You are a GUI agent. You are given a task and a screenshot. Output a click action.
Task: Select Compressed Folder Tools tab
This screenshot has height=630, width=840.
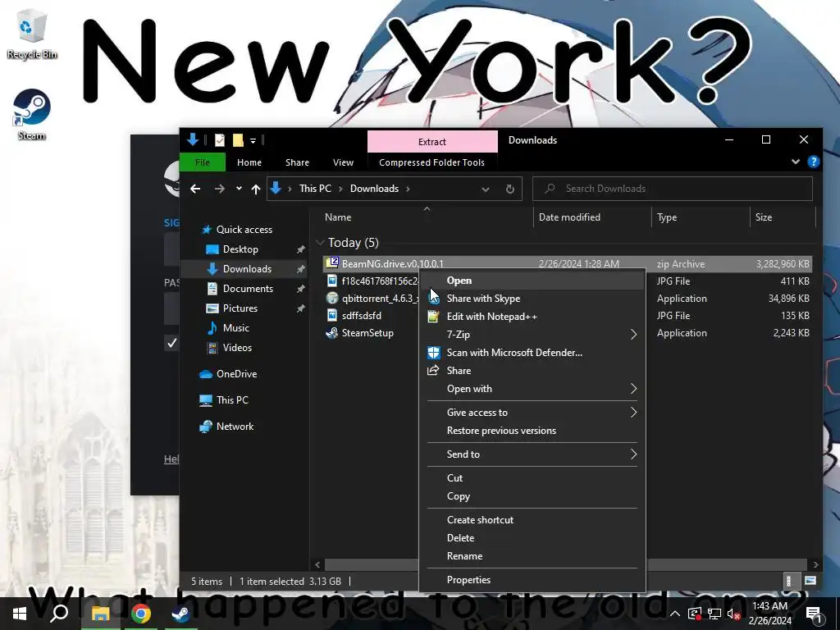pos(431,162)
